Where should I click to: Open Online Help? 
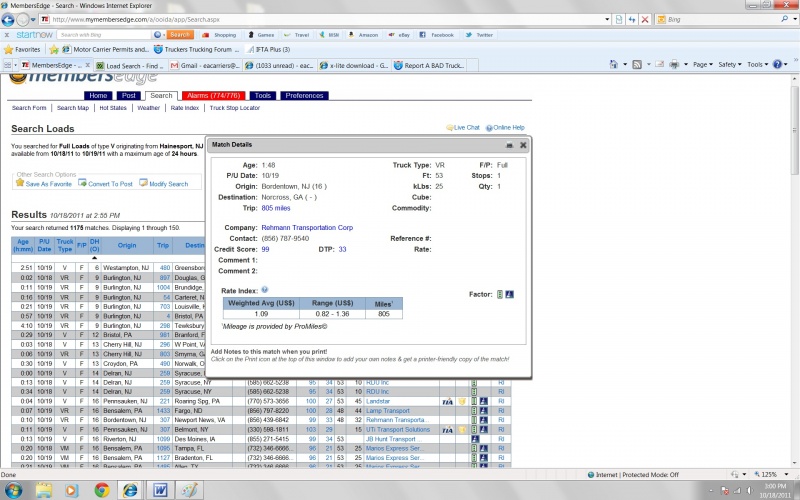505,128
